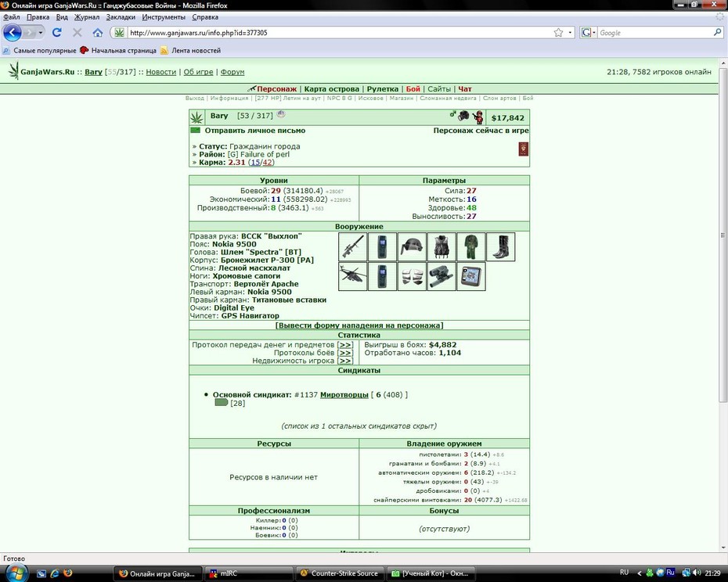The width and height of the screenshot is (728, 582).
Task: Click the Новости link in the header
Action: coord(161,72)
